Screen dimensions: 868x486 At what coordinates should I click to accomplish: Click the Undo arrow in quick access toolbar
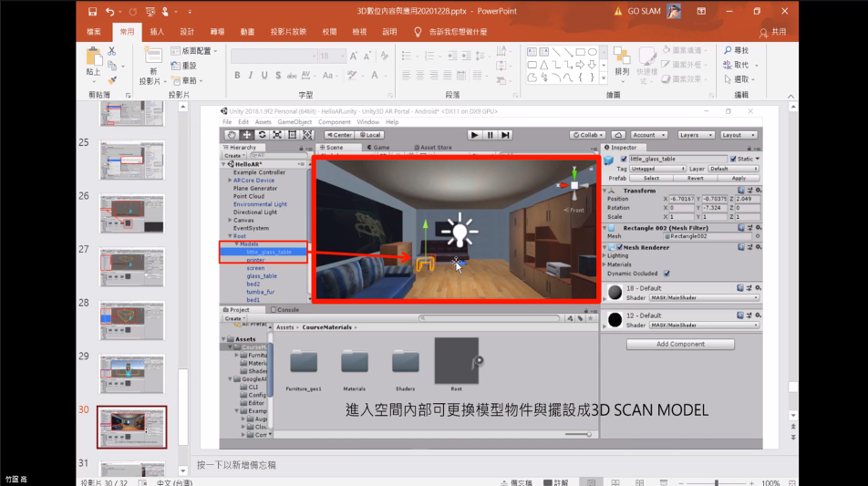pyautogui.click(x=110, y=12)
